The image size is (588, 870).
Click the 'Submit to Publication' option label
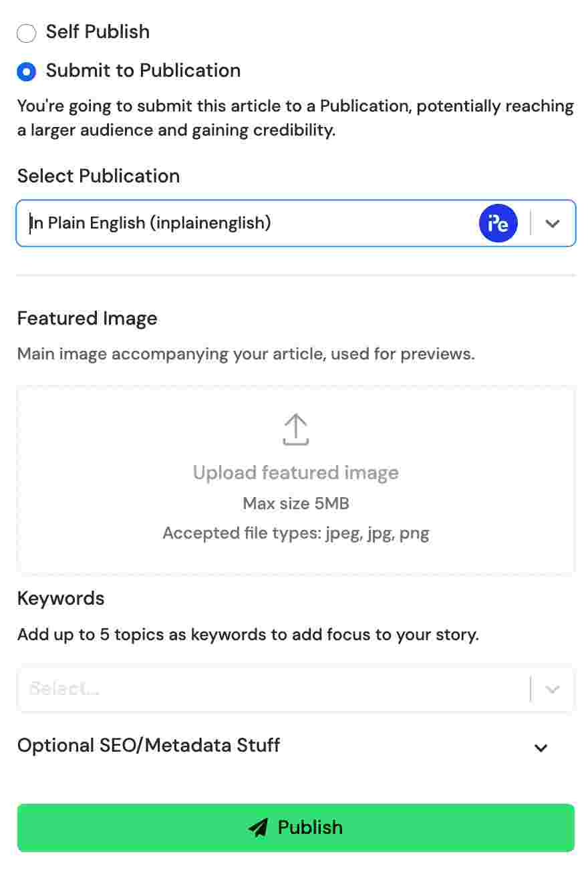click(x=143, y=71)
